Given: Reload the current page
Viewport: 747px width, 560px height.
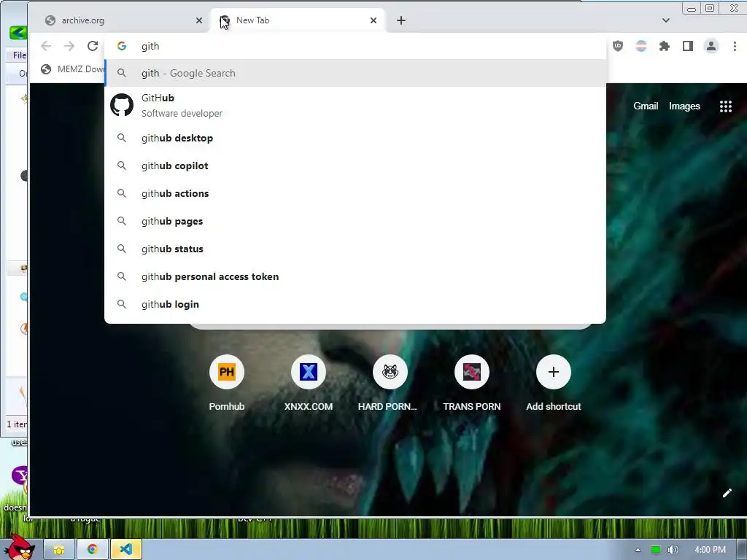Looking at the screenshot, I should pyautogui.click(x=93, y=46).
